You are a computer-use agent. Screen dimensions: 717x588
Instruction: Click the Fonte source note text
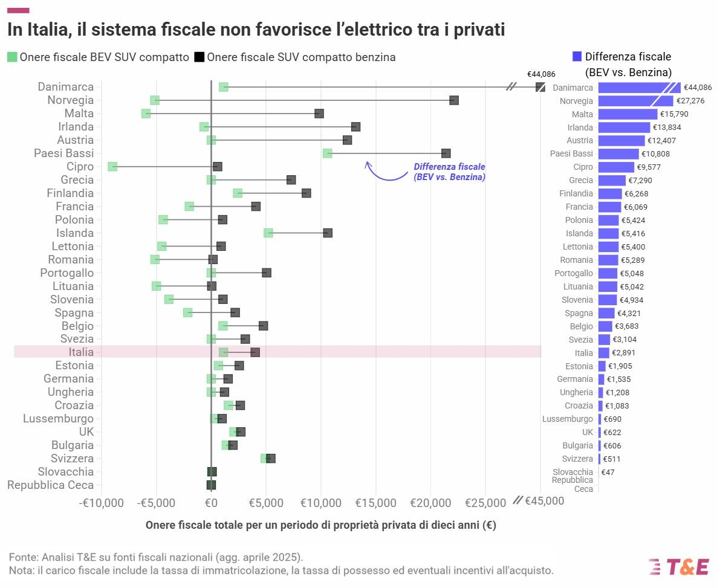156,557
